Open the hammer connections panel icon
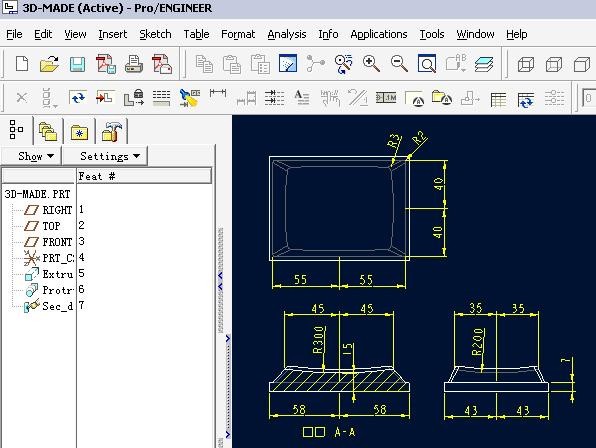Viewport: 596px width, 448px height. (112, 131)
